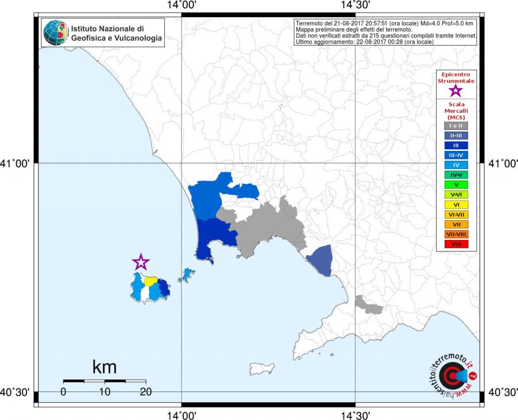518x420 pixels.
Task: Select the light blue IV legend swatch
Action: coord(456,165)
